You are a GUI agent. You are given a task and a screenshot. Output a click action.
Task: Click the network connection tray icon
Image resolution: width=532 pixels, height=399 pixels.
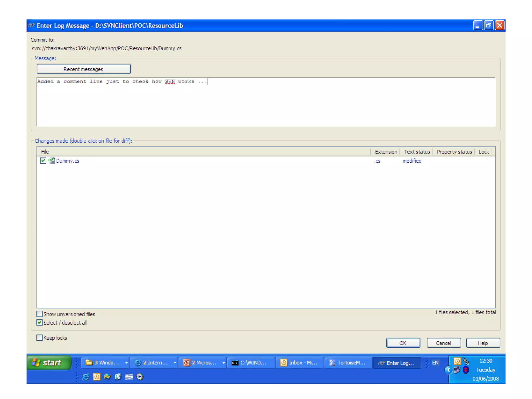coord(457,370)
